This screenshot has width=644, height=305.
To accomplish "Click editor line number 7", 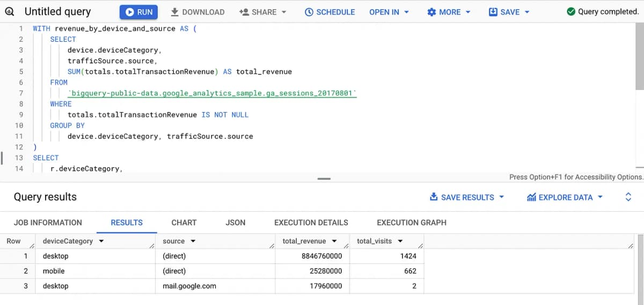I will point(21,93).
